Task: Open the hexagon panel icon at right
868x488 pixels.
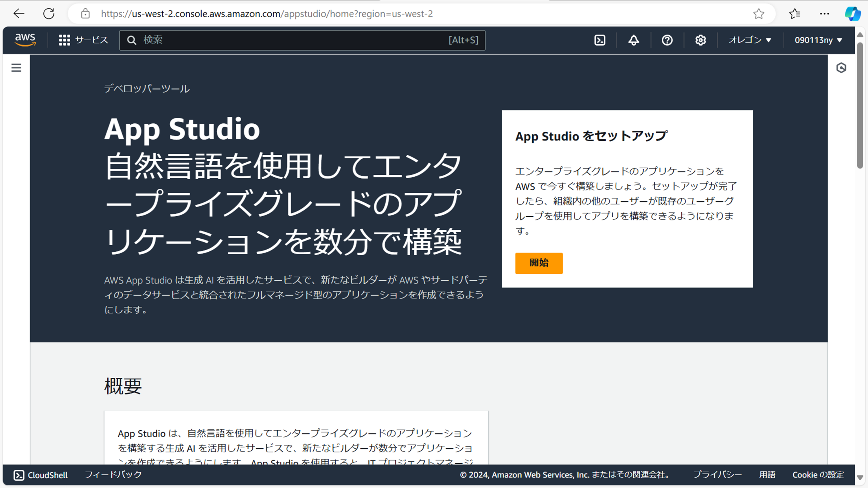Action: click(x=841, y=68)
